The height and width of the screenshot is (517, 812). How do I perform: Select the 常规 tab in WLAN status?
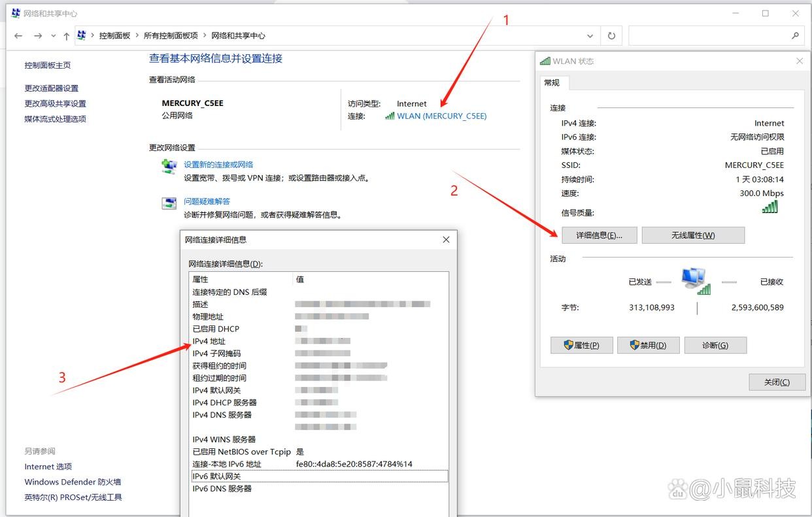click(x=552, y=83)
